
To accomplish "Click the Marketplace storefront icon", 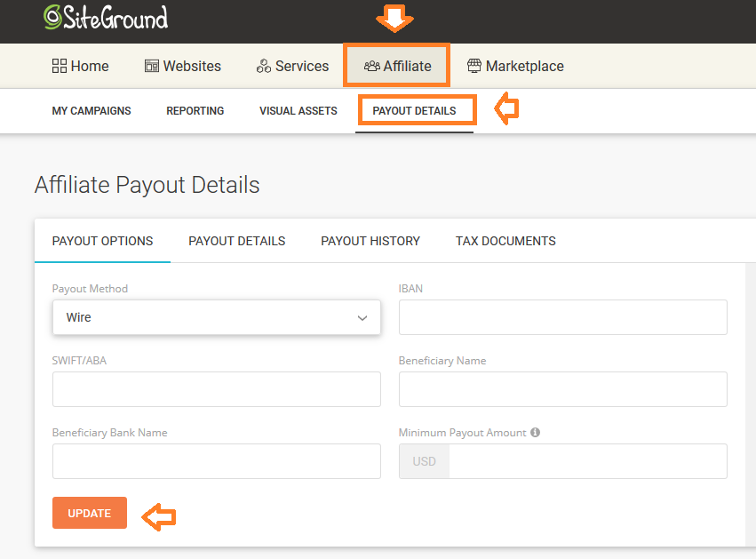I will 474,66.
